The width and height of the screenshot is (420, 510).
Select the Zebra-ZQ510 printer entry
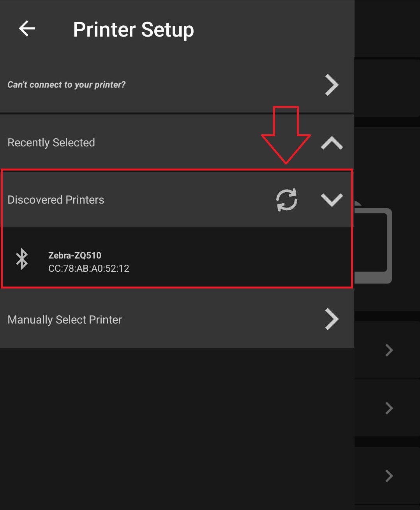pos(177,258)
